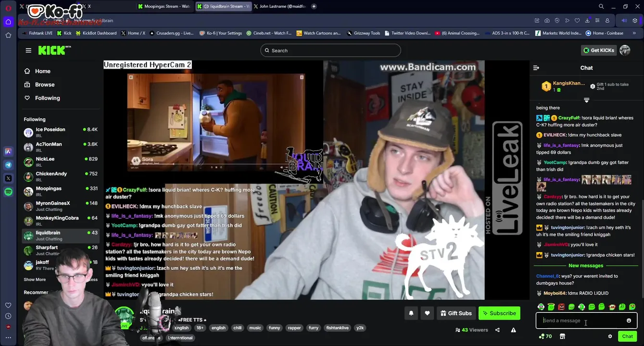Report stream using warning triangle icon
The width and height of the screenshot is (644, 346).
click(513, 330)
